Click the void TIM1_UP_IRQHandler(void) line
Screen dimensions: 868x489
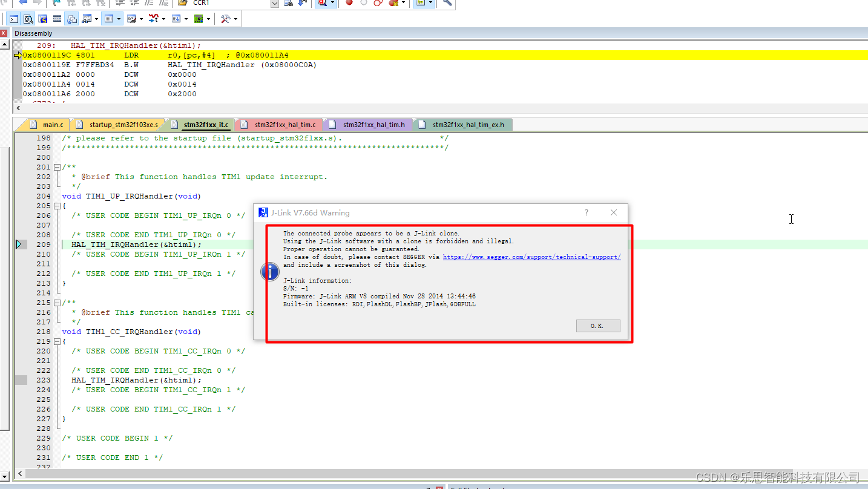click(x=131, y=196)
